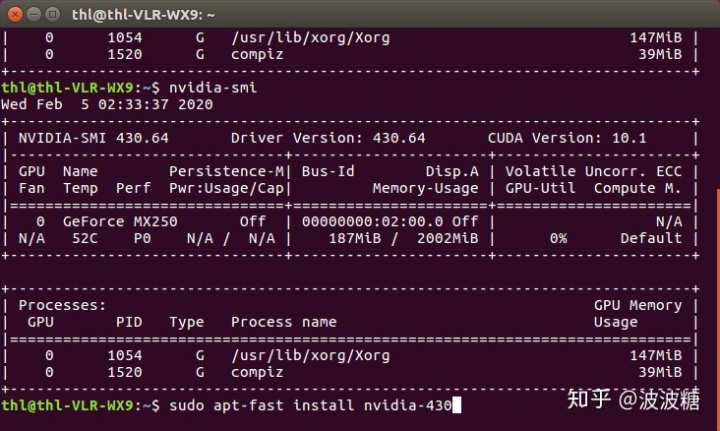
Task: Click the Compute M. header
Action: coord(638,188)
